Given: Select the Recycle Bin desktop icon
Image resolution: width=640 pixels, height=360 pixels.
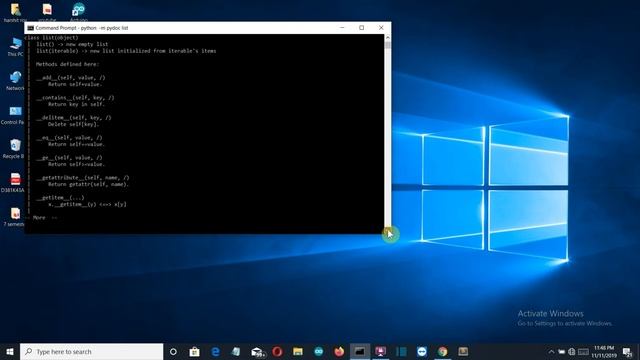Looking at the screenshot, I should pyautogui.click(x=14, y=149).
